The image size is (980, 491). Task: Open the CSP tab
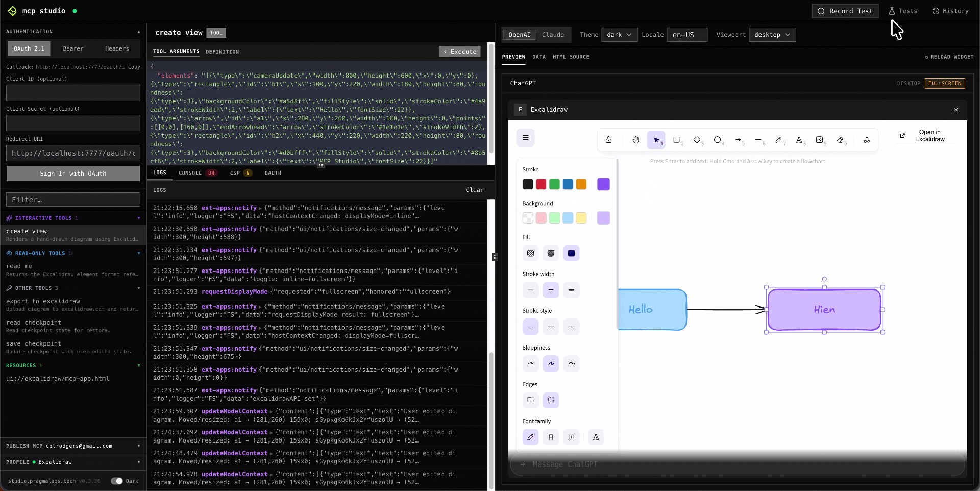[240, 173]
